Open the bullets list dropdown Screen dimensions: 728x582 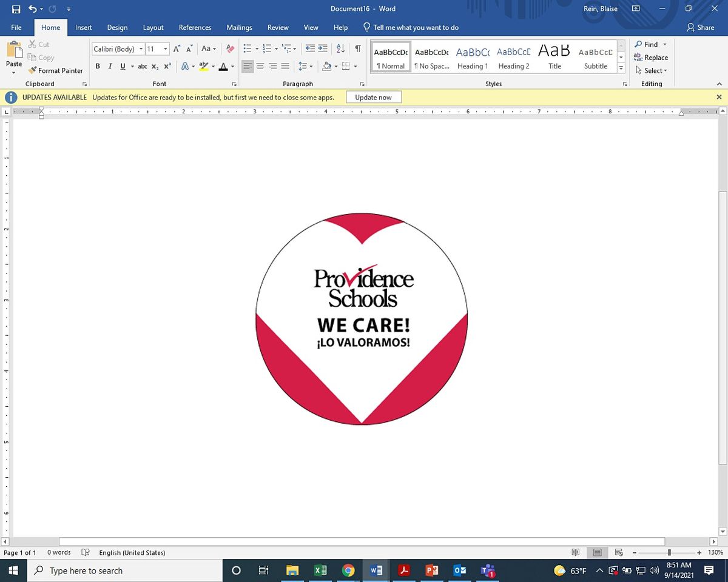pos(257,48)
